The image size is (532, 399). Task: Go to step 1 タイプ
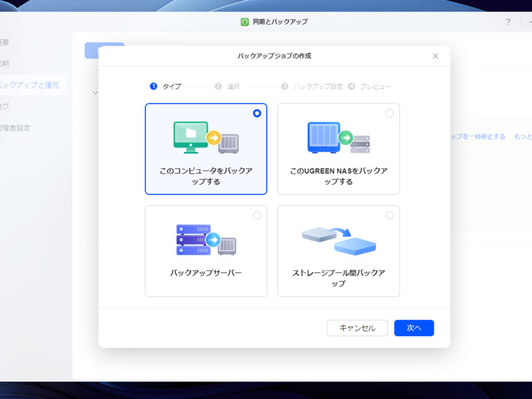[x=166, y=86]
